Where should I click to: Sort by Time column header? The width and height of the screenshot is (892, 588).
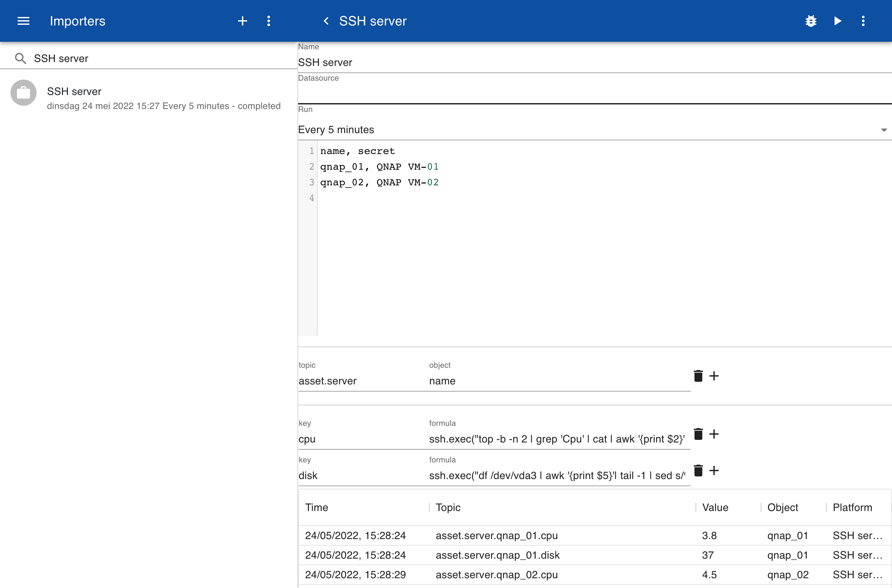tap(316, 507)
